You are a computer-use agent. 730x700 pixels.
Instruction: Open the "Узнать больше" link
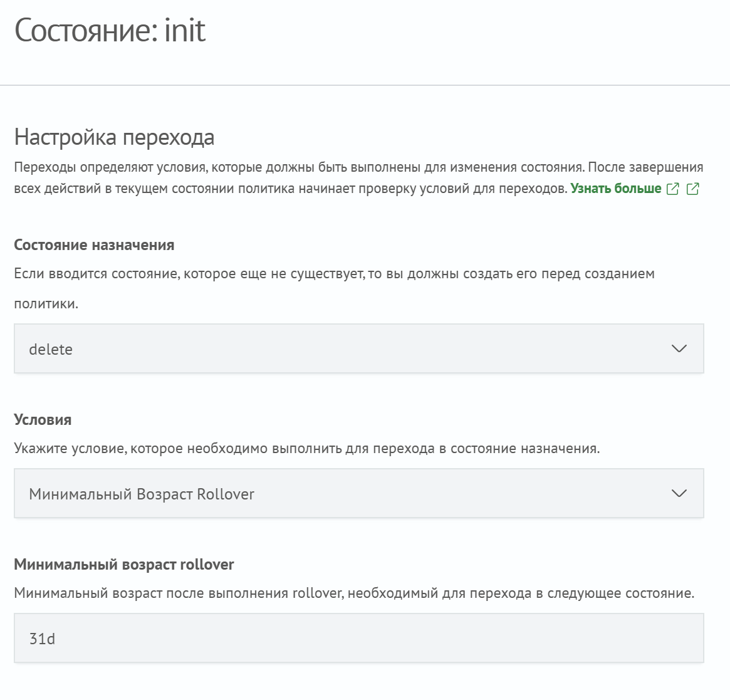615,188
